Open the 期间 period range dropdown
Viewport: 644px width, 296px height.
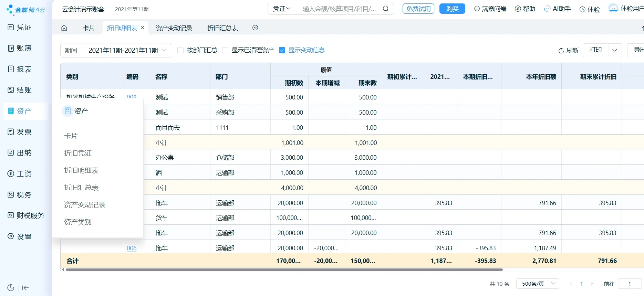pyautogui.click(x=116, y=50)
